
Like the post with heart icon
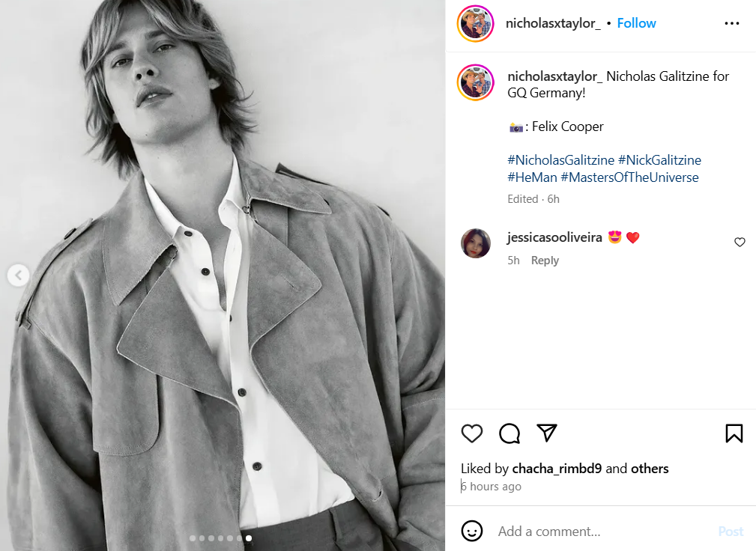click(471, 433)
